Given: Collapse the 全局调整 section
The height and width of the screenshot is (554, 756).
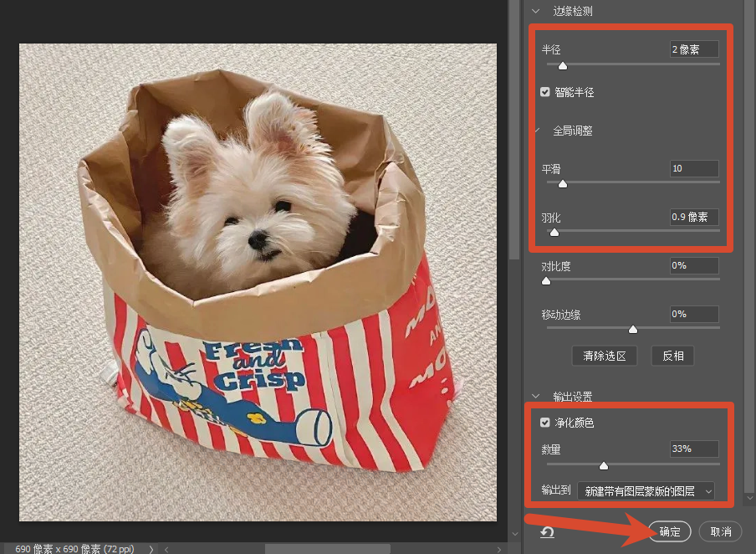Looking at the screenshot, I should [x=537, y=131].
